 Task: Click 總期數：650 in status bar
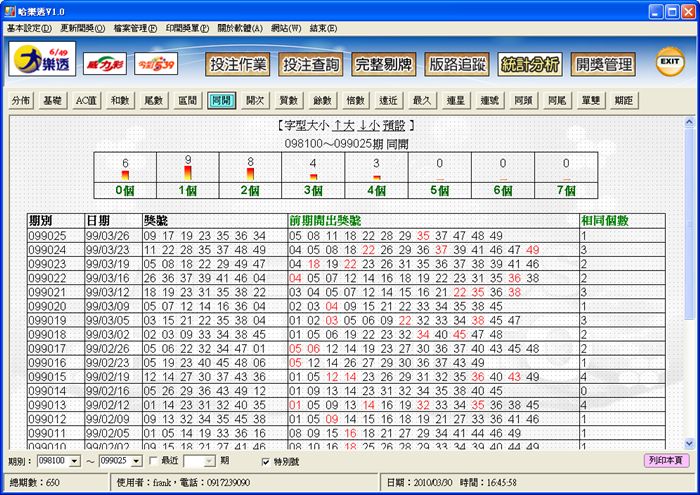[x=34, y=483]
